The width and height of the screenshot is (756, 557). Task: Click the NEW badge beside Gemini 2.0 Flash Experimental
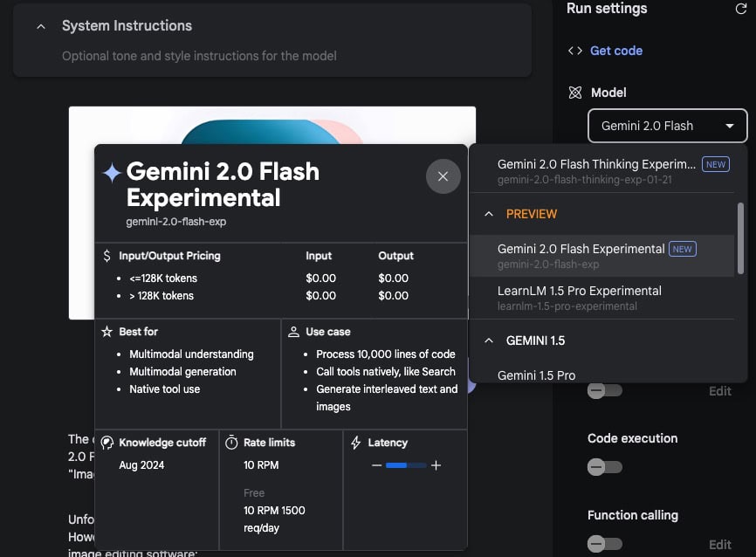click(x=682, y=249)
